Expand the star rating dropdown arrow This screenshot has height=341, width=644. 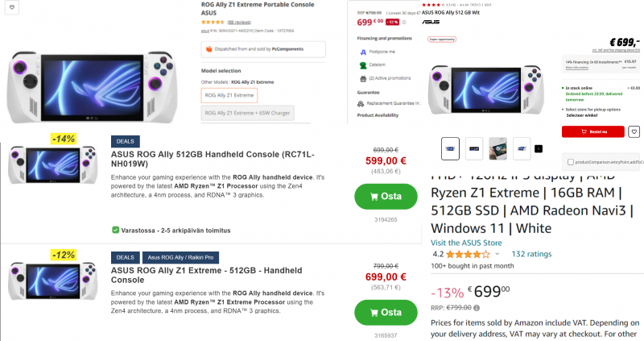click(x=498, y=254)
